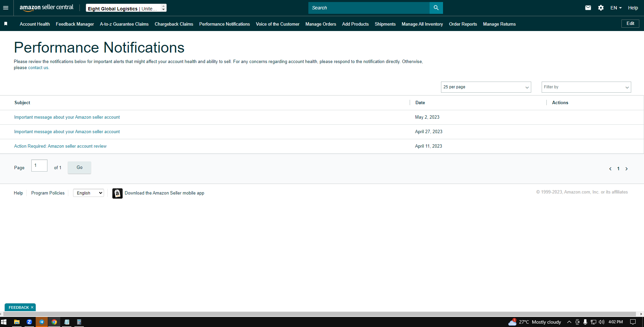Expand the EN language dropdown

click(x=616, y=8)
